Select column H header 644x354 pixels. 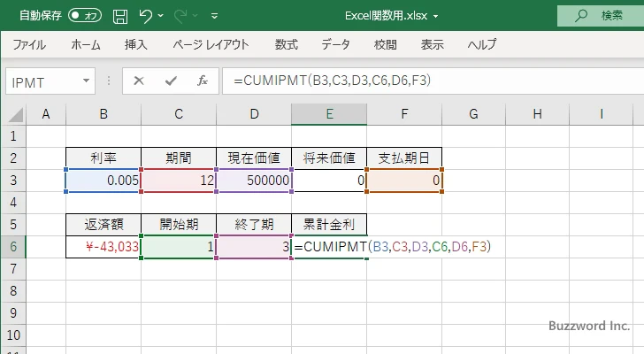tap(537, 114)
